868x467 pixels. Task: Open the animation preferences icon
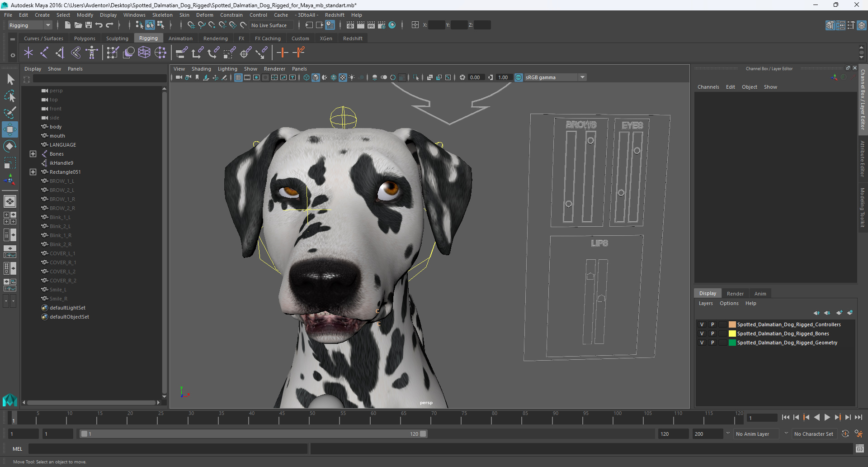click(x=859, y=434)
